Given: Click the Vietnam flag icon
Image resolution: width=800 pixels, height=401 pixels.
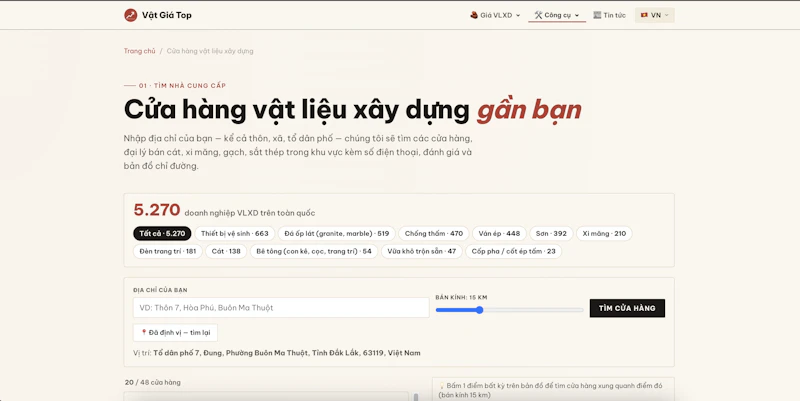Looking at the screenshot, I should pos(644,15).
